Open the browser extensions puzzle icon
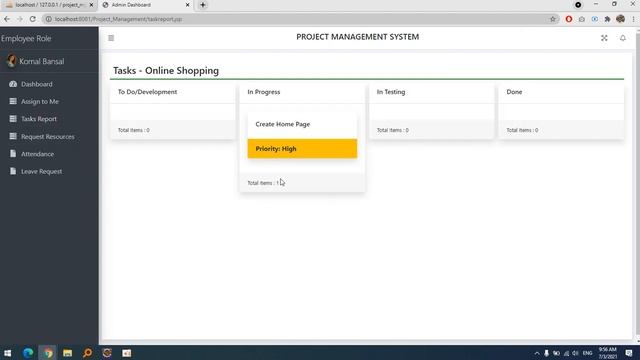 point(607,19)
